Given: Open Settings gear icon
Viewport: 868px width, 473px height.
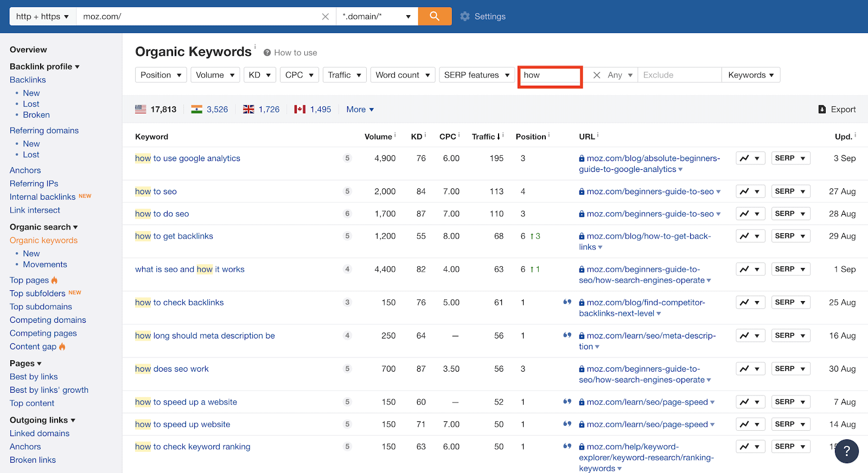Looking at the screenshot, I should [x=465, y=16].
